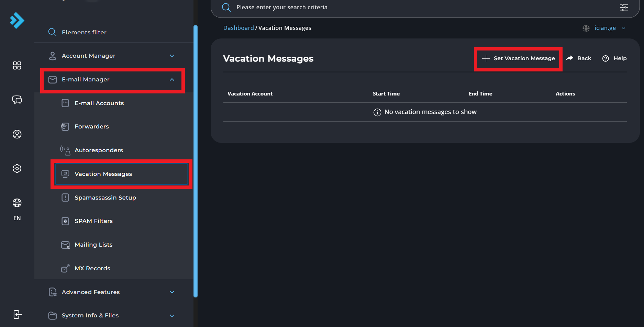Click the search filter settings sliders icon
644x327 pixels.
click(624, 7)
